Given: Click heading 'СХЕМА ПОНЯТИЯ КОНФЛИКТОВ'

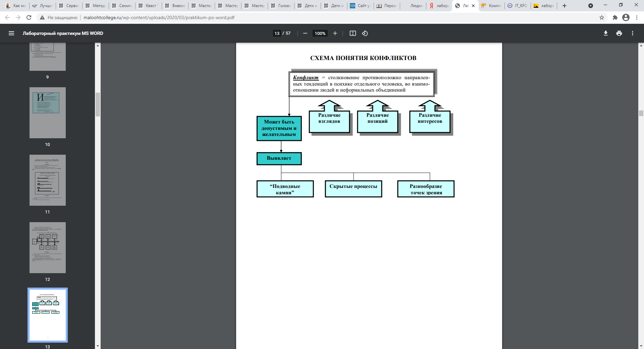Looking at the screenshot, I should pyautogui.click(x=363, y=58).
